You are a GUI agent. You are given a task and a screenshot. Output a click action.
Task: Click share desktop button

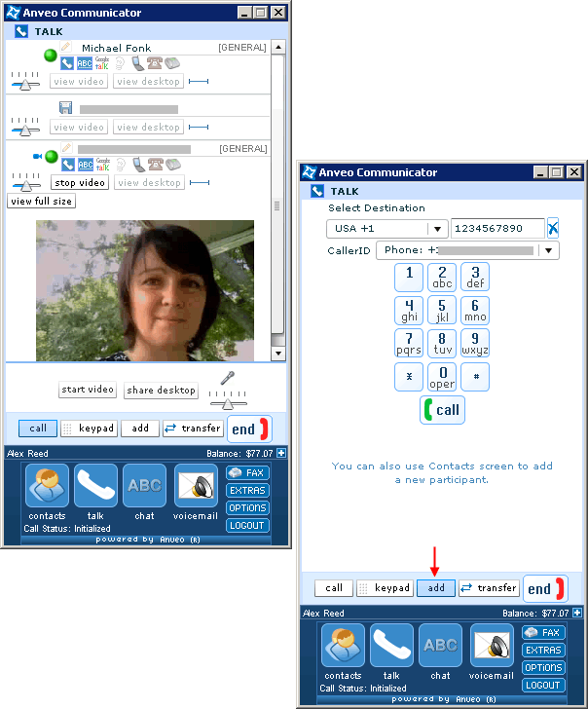161,391
